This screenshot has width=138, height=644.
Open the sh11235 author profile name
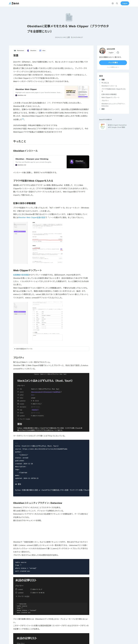click(111, 49)
